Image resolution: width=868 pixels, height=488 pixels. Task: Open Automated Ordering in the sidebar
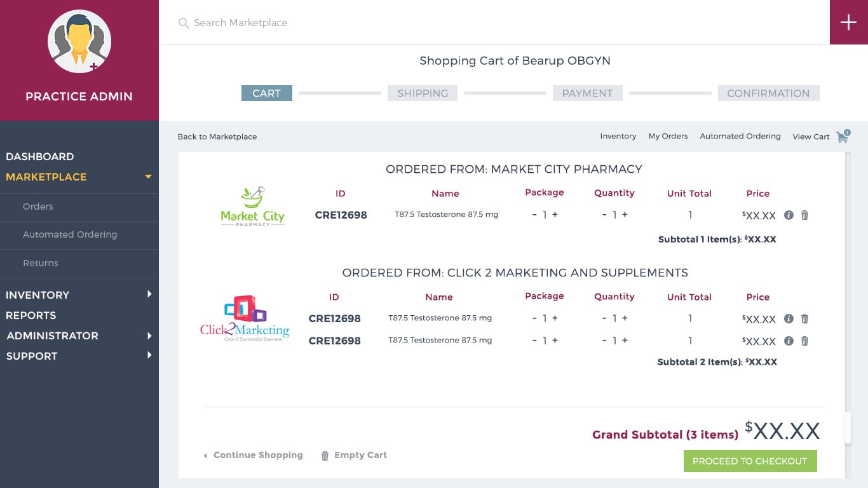tap(70, 234)
